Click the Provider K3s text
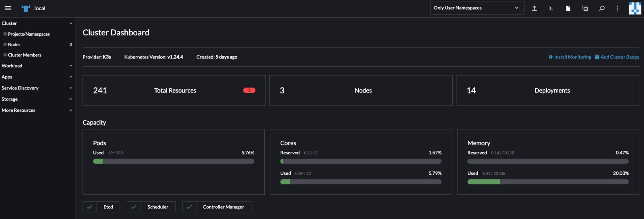The width and height of the screenshot is (644, 219). pyautogui.click(x=97, y=57)
